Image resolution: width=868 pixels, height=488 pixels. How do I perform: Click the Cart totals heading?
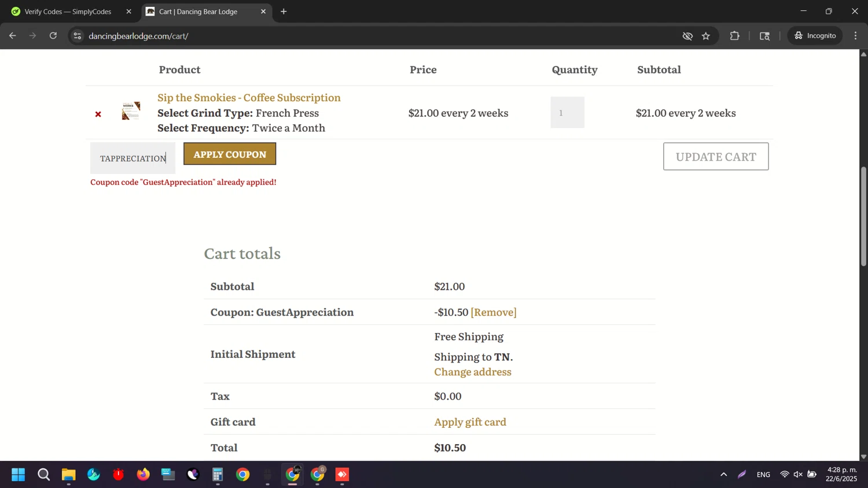[x=242, y=253]
